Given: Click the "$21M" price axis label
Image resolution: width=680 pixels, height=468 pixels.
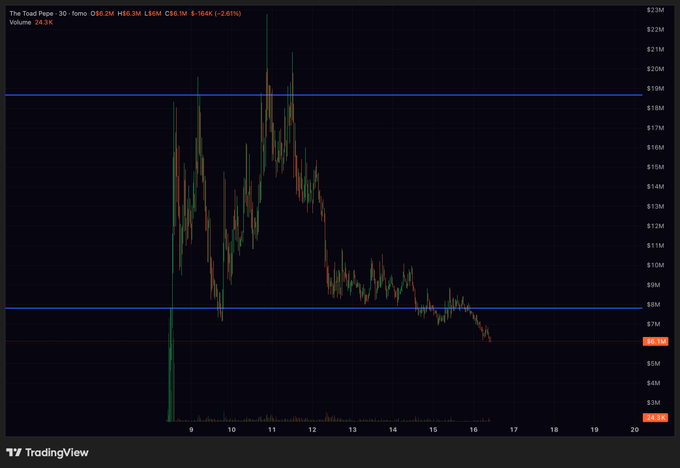Looking at the screenshot, I should point(655,49).
